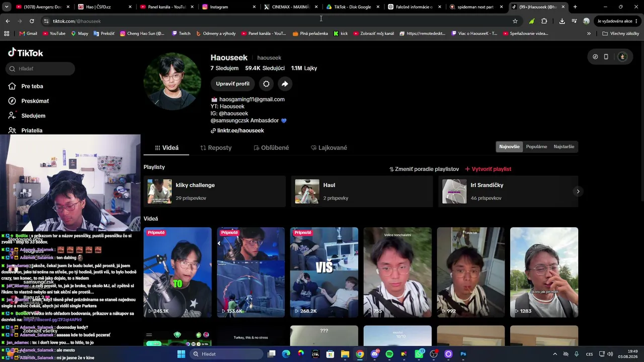Open a new browser tab

pos(575,7)
